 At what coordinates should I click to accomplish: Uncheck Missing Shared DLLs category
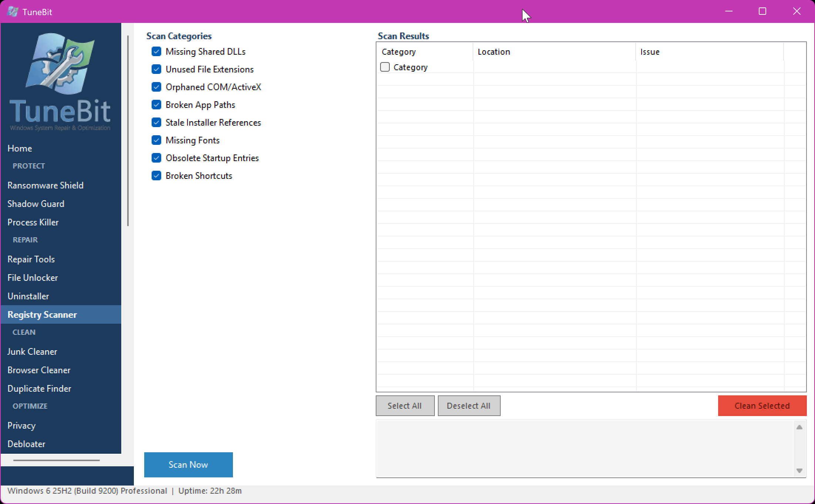pos(156,52)
